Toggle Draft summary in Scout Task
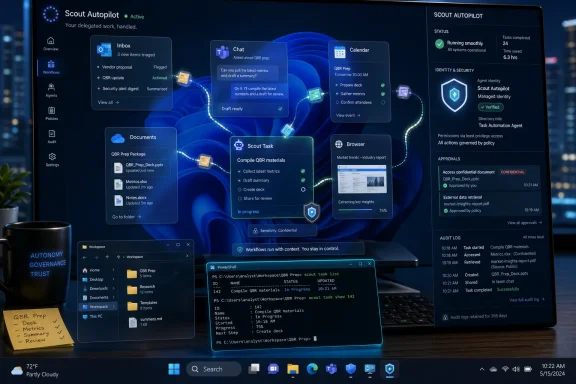 [303, 180]
